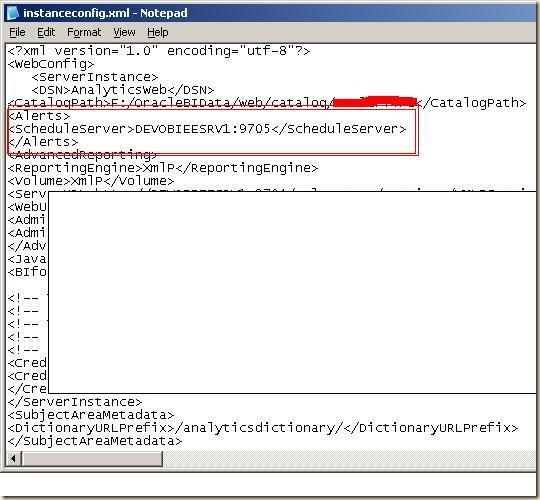The image size is (540, 500).
Task: Click the <WebConfig> opening tag line
Action: [x=51, y=64]
